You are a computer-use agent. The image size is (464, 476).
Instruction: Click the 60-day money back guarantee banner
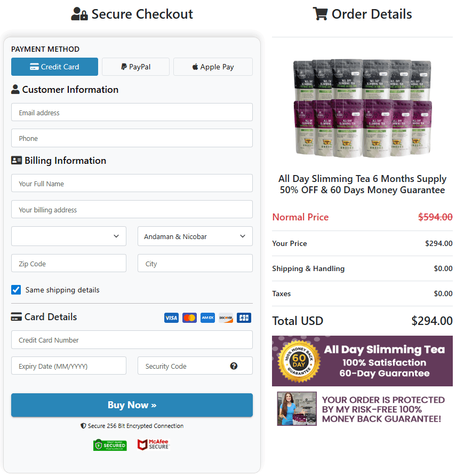click(x=362, y=361)
